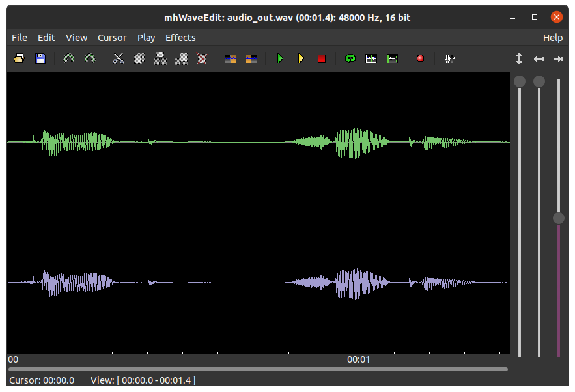575x392 pixels.
Task: Minimize the mhWaveEdit window
Action: pyautogui.click(x=512, y=17)
